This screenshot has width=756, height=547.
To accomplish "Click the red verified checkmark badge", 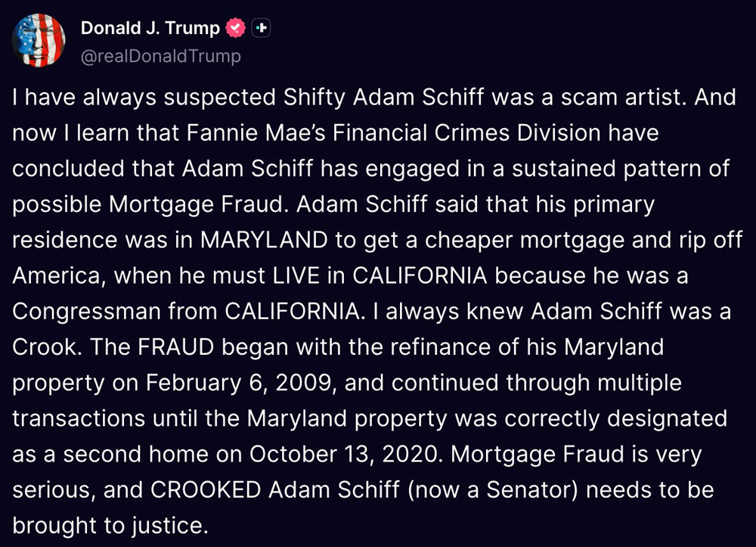I will [x=236, y=28].
